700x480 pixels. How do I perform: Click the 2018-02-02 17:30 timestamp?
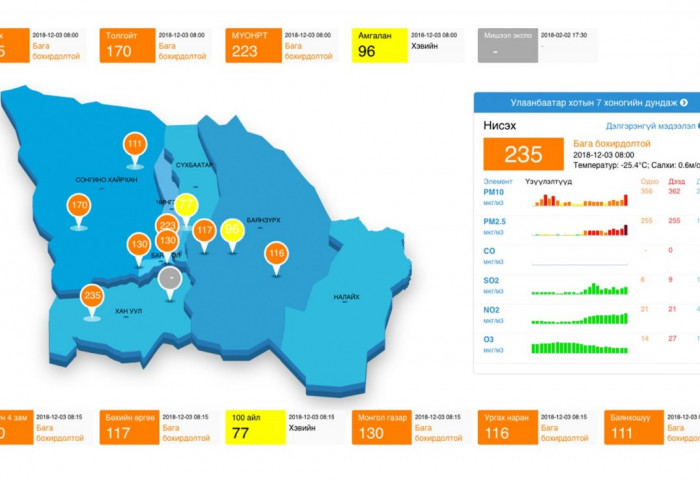[x=564, y=35]
